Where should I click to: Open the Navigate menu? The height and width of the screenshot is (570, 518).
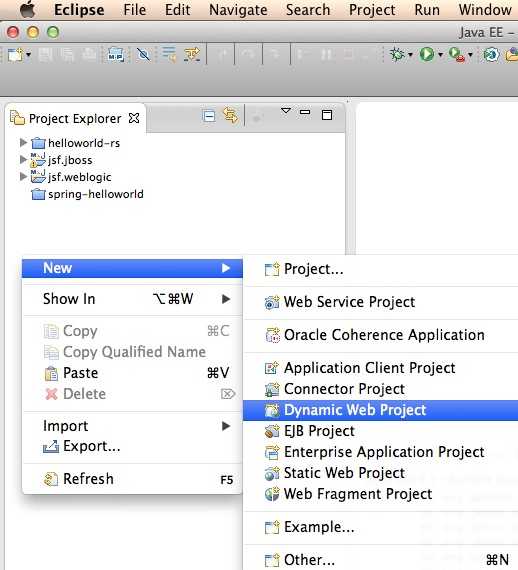click(238, 10)
